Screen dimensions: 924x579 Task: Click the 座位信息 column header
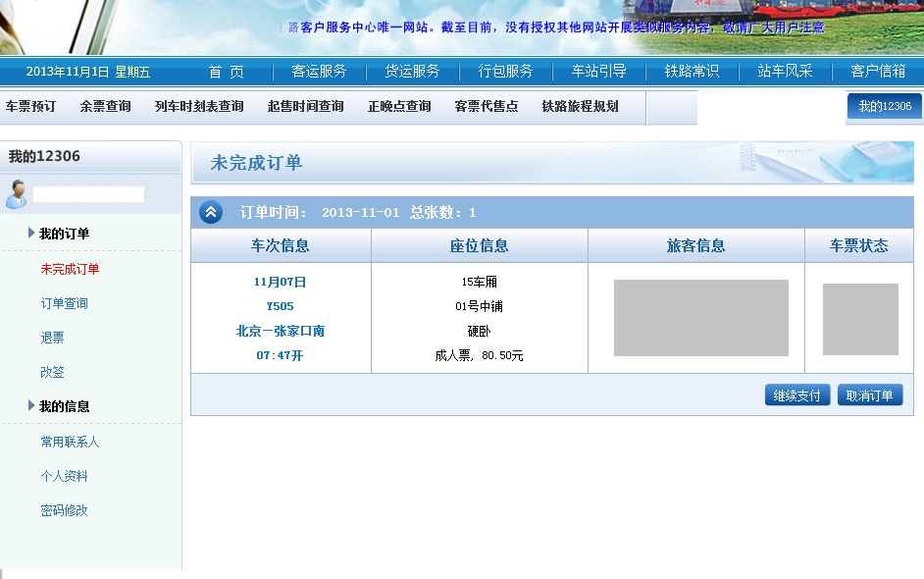[x=479, y=245]
